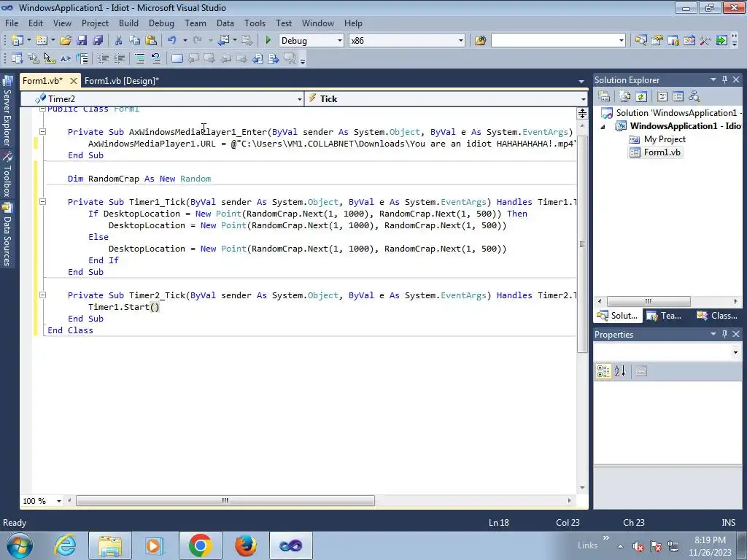Click the Copy icon in toolbar
This screenshot has width=747, height=560.
(135, 41)
